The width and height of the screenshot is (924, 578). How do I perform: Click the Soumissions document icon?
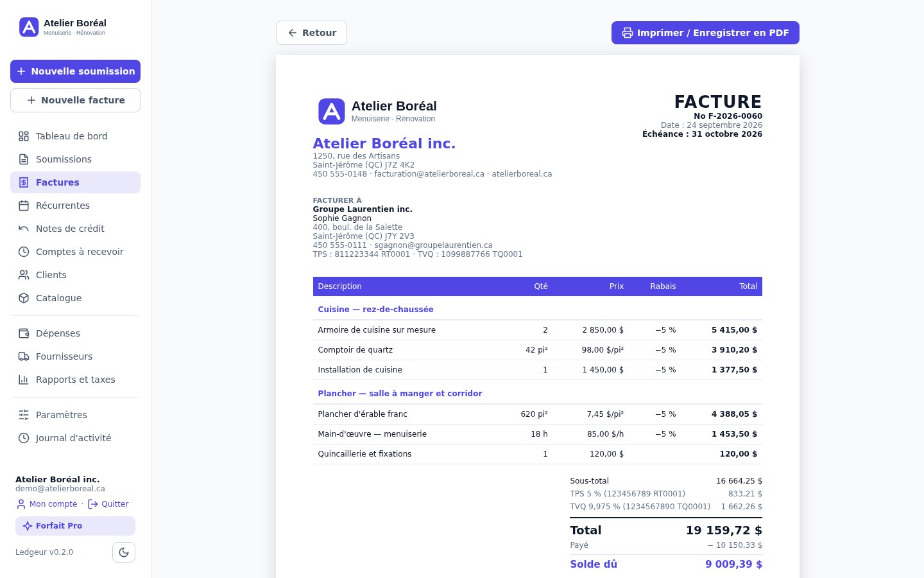point(24,159)
